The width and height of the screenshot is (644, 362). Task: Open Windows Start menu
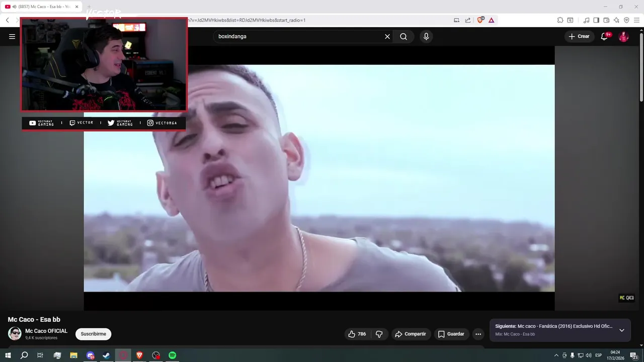[8, 355]
